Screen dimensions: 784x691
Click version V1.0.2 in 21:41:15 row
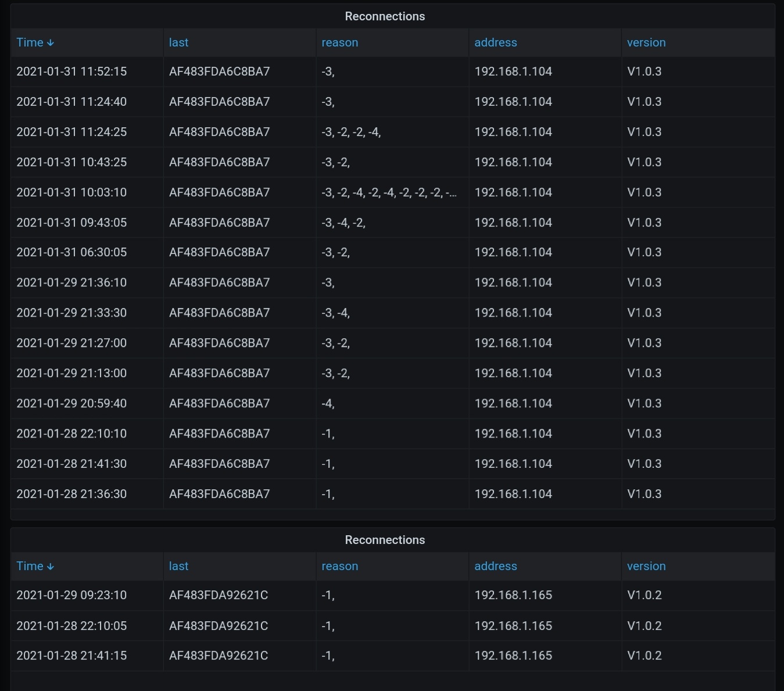tap(644, 656)
